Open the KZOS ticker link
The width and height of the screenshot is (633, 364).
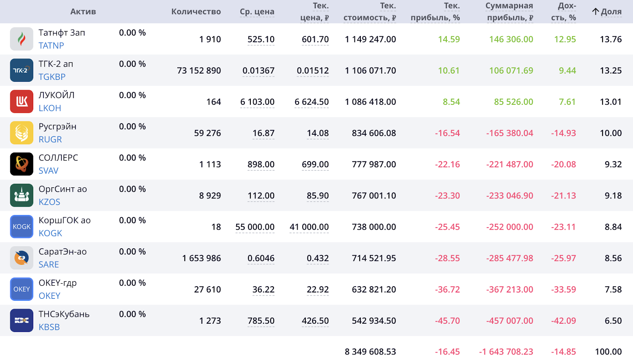pos(49,202)
